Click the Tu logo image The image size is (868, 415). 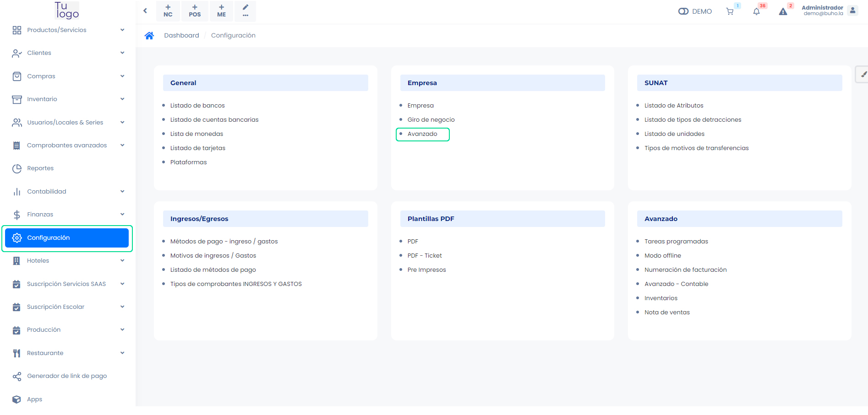coord(67,11)
